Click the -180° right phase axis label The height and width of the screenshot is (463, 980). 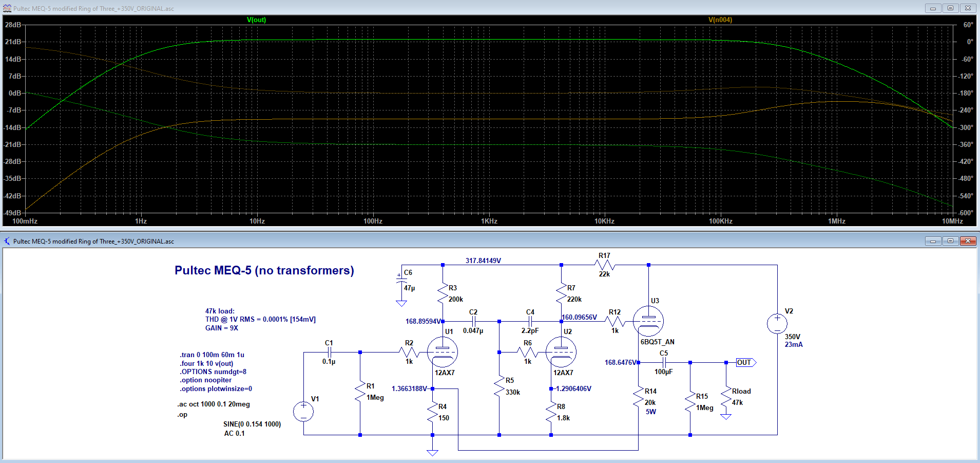(x=966, y=93)
